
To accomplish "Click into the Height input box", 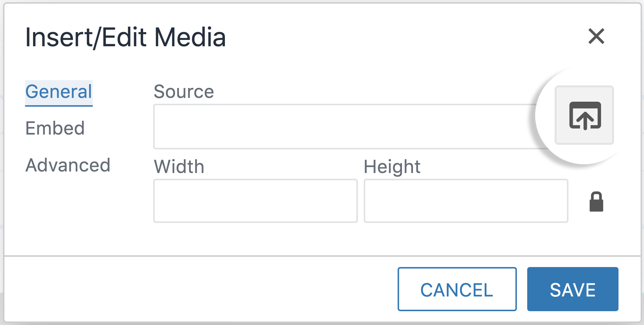I will click(x=466, y=201).
